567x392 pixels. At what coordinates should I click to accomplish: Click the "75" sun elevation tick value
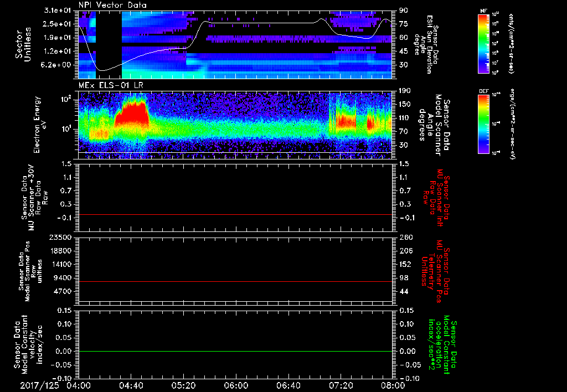pyautogui.click(x=404, y=24)
